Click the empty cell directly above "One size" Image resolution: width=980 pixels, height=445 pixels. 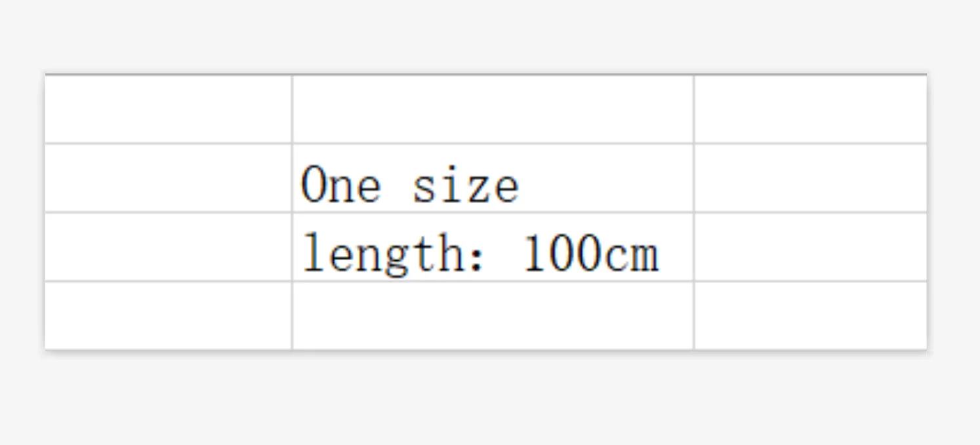tap(493, 109)
